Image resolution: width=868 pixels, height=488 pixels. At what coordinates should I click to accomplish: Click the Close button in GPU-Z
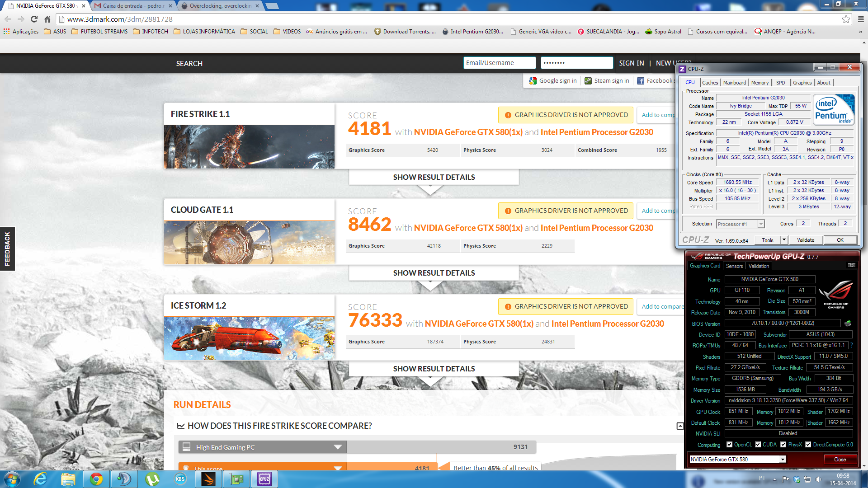click(x=840, y=460)
